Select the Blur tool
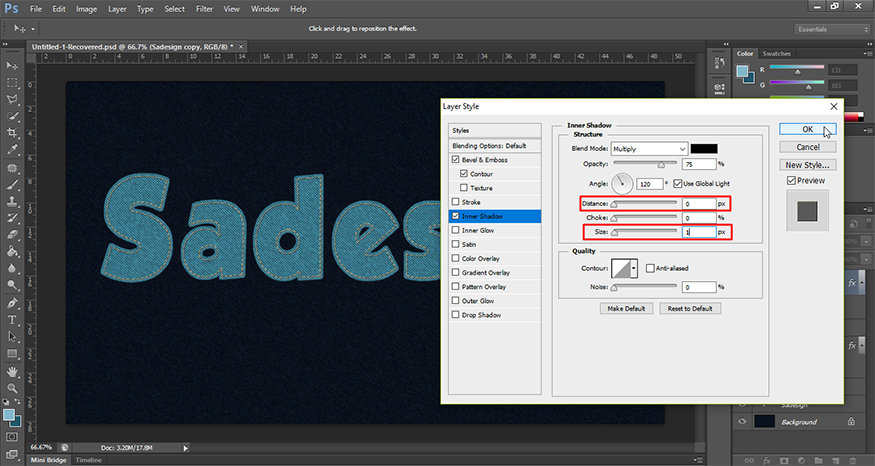This screenshot has width=875, height=466. click(x=12, y=268)
